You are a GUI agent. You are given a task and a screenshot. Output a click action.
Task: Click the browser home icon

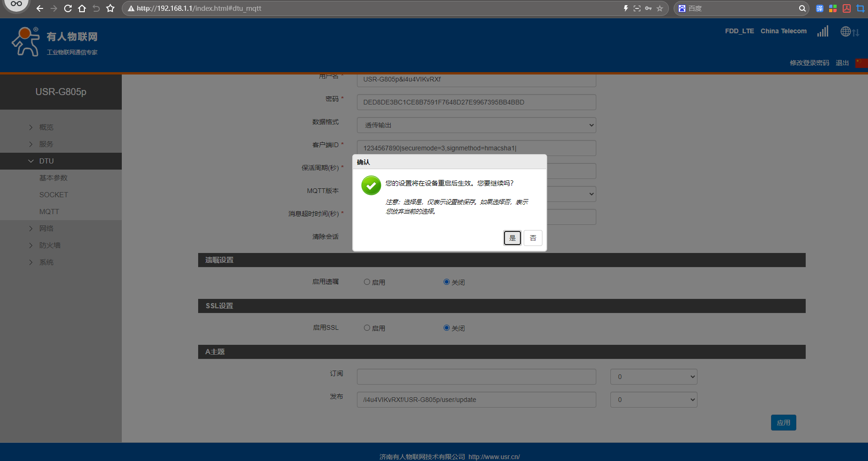(82, 8)
